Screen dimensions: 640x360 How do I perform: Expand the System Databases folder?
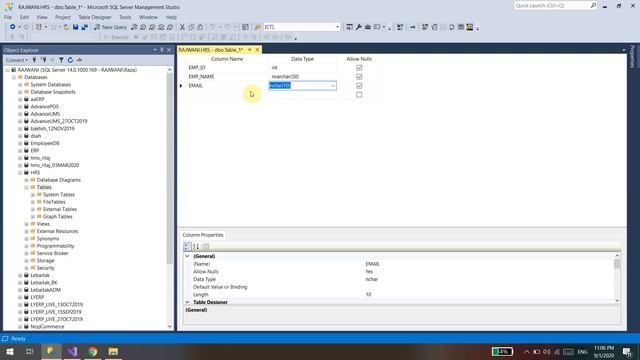coord(20,84)
